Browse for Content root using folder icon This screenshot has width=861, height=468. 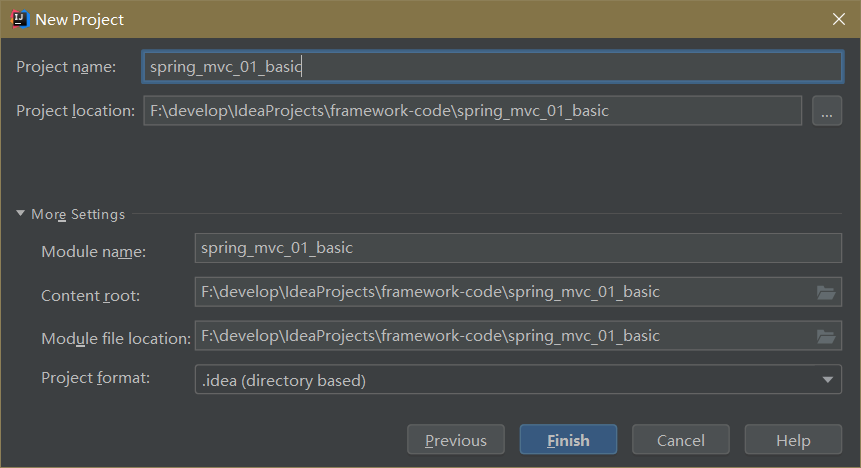point(825,293)
